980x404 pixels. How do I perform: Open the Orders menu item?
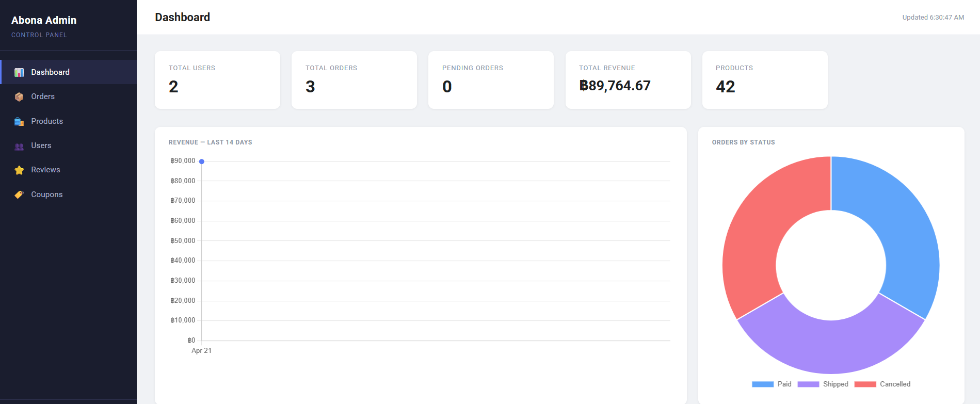[43, 96]
